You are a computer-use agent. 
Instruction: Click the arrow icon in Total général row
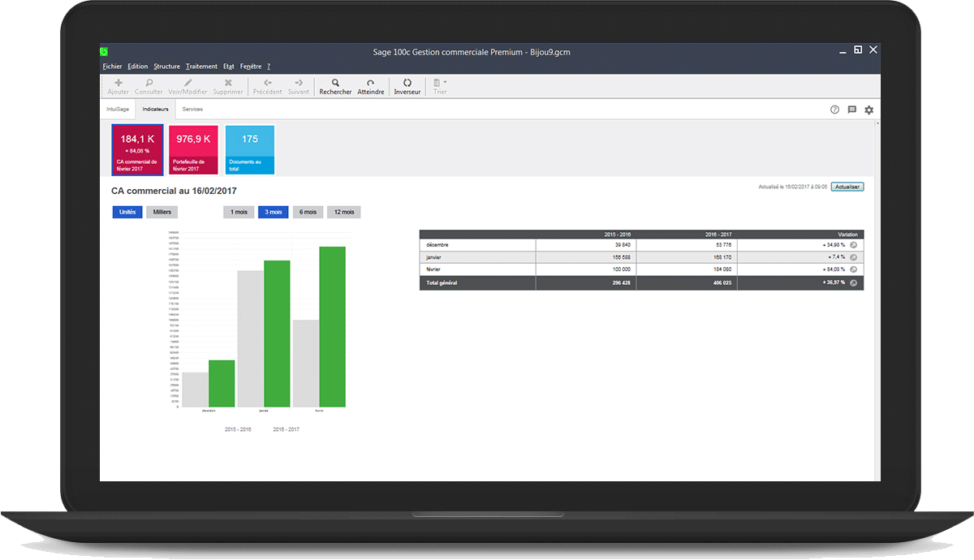click(x=853, y=282)
